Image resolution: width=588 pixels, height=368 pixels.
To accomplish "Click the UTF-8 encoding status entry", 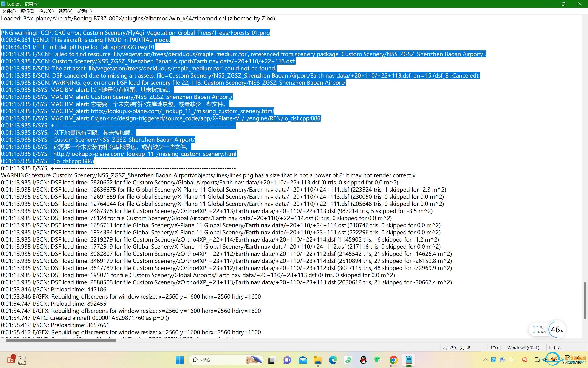I will (554, 348).
